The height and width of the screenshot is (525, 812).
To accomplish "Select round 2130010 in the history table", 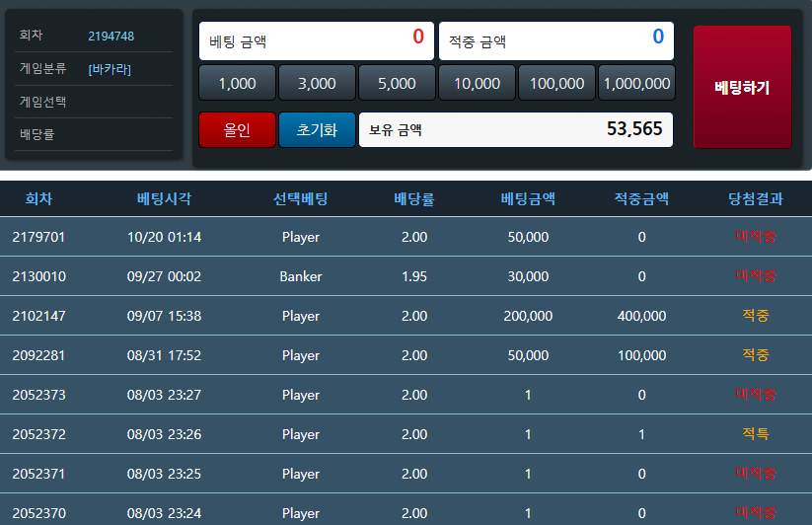I will [38, 276].
